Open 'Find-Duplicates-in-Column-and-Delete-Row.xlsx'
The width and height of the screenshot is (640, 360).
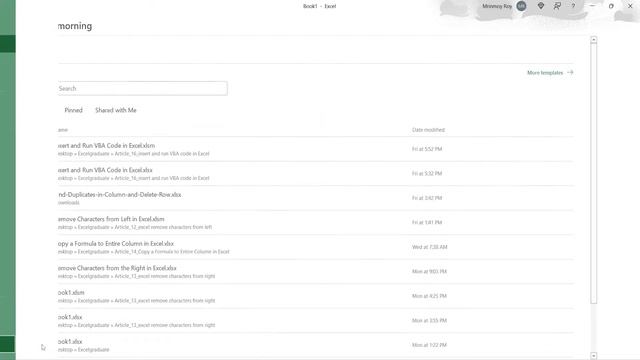click(315, 198)
